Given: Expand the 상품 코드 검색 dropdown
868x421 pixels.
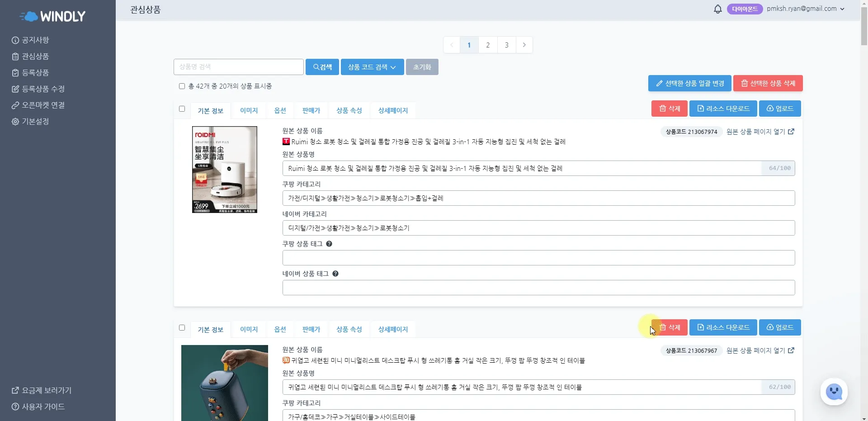Looking at the screenshot, I should (x=372, y=67).
